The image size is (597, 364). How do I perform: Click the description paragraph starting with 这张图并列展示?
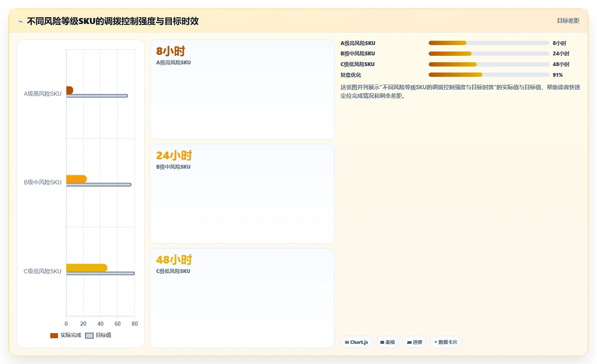click(460, 91)
